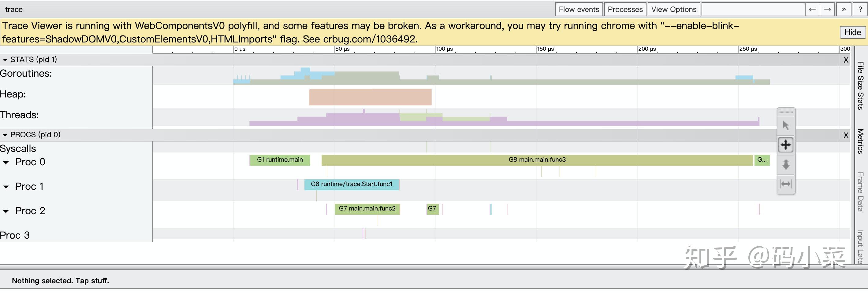Click the next search result arrow

point(827,9)
